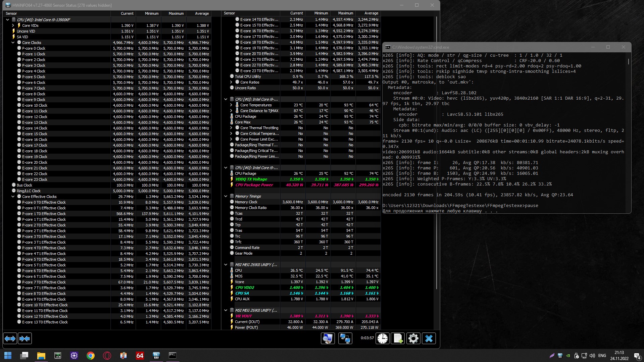The image size is (644, 362).
Task: Open the green circuit board taskbar app
Action: tap(58, 356)
